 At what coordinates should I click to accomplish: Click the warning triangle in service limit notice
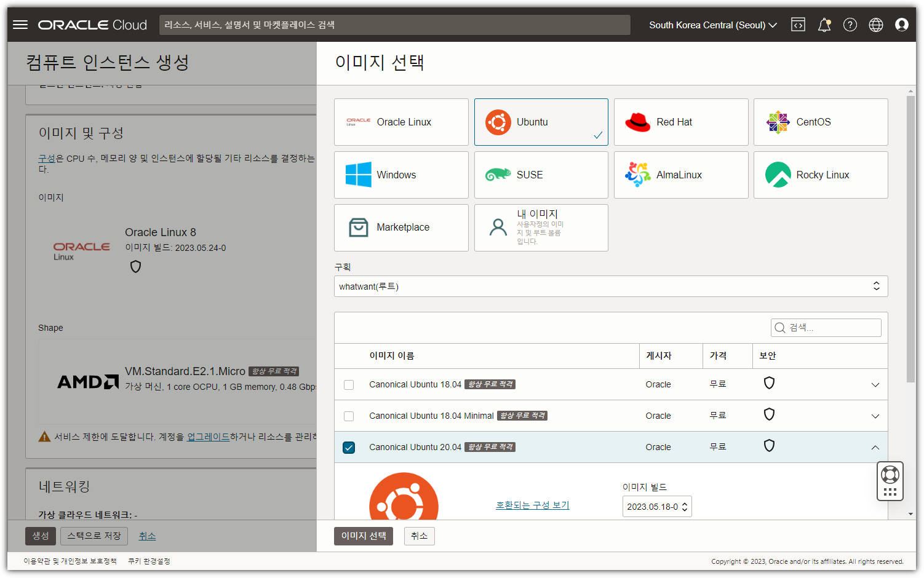point(44,437)
